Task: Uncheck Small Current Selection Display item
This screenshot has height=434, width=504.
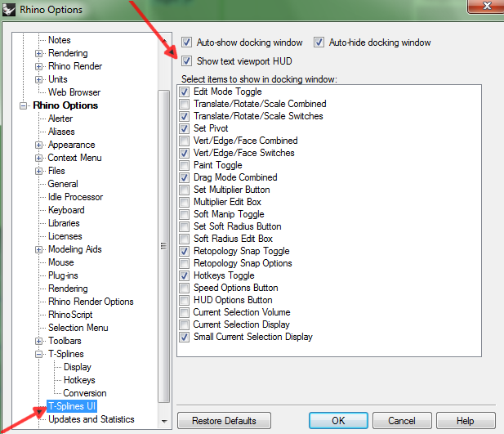Action: click(185, 337)
